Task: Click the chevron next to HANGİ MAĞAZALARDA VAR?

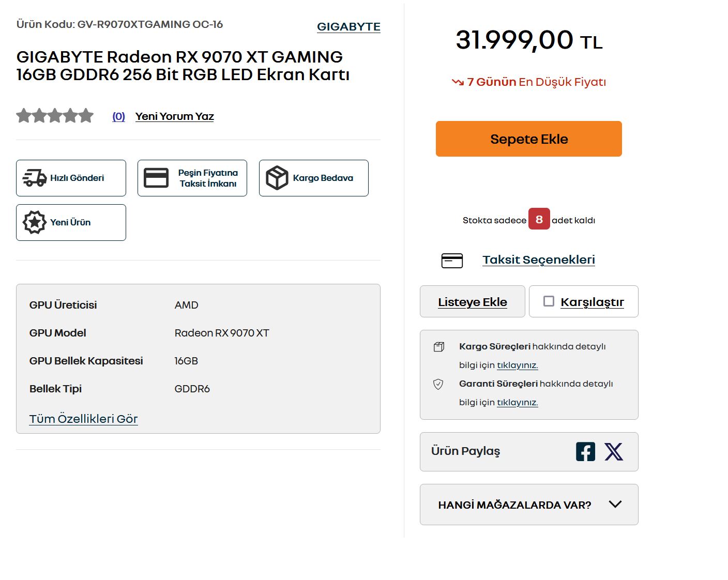Action: pos(615,504)
